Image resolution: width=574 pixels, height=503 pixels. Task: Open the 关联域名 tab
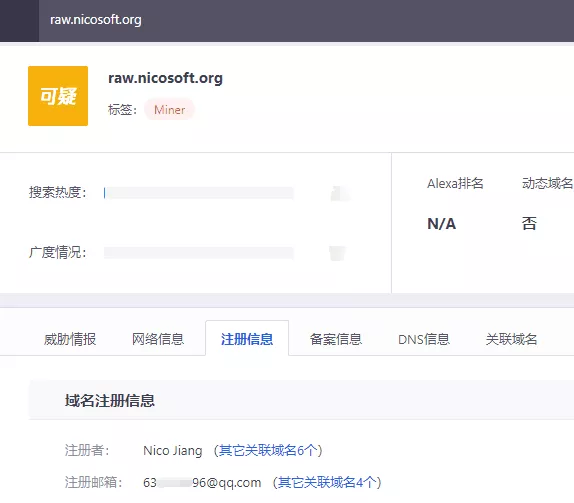(511, 339)
